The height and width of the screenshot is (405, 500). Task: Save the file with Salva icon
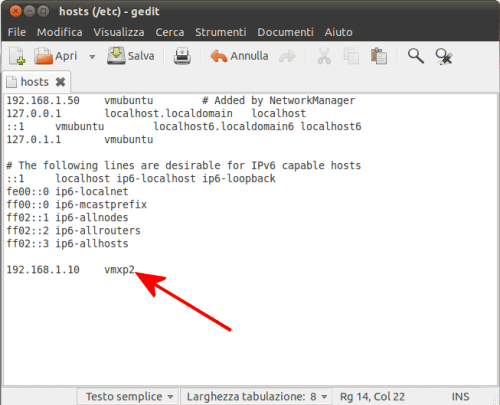point(116,56)
